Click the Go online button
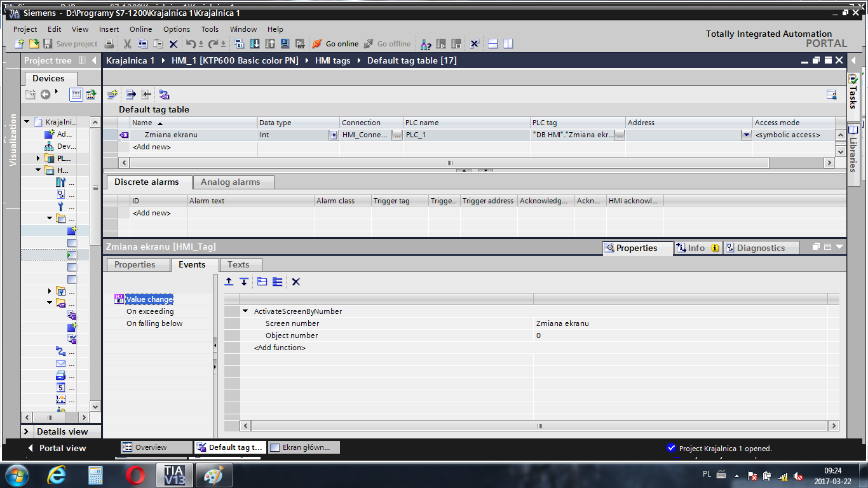 click(336, 44)
